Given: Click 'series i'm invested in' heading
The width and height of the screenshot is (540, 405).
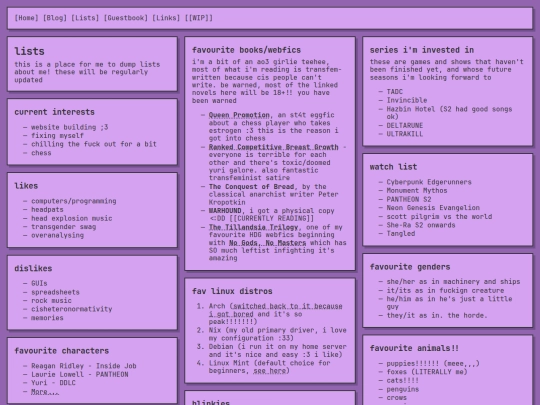Looking at the screenshot, I should click(x=422, y=50).
